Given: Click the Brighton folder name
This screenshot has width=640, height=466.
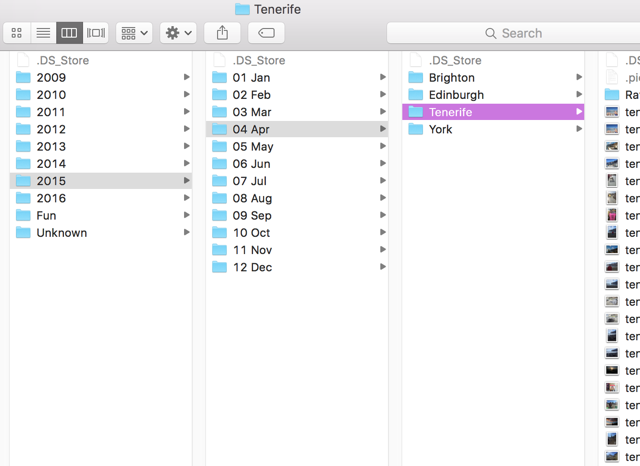Looking at the screenshot, I should click(451, 78).
